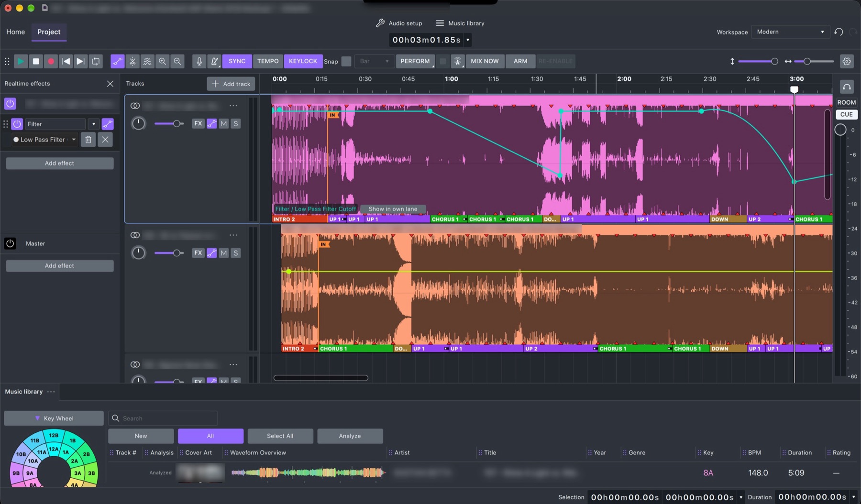This screenshot has height=504, width=861.
Task: Click the X icon next to trash
Action: coord(105,140)
